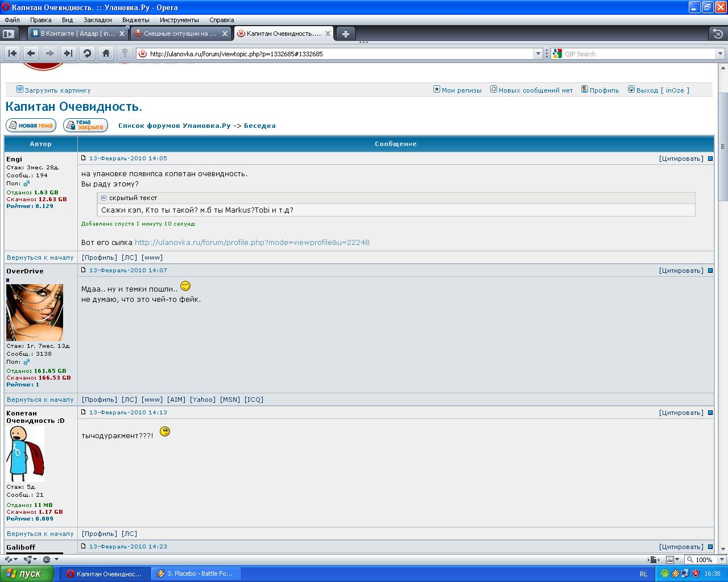Open the ICQ link under OverDrive's post

pos(254,400)
